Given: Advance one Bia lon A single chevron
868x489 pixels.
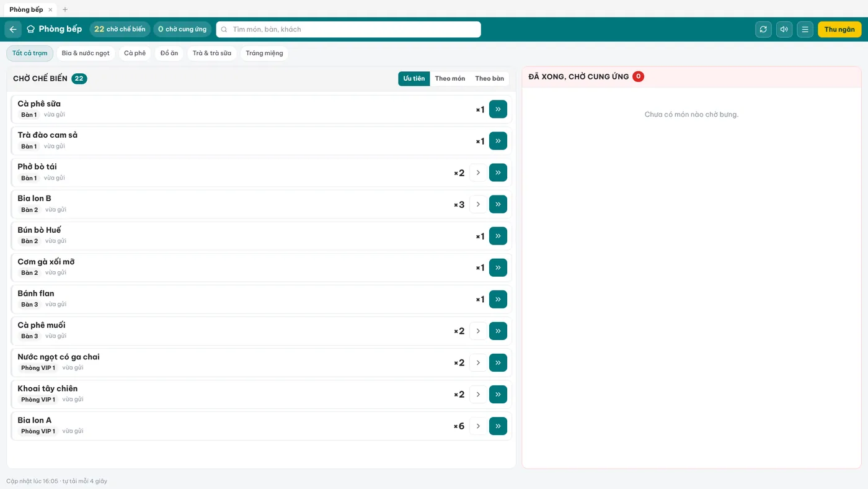Looking at the screenshot, I should pos(478,426).
